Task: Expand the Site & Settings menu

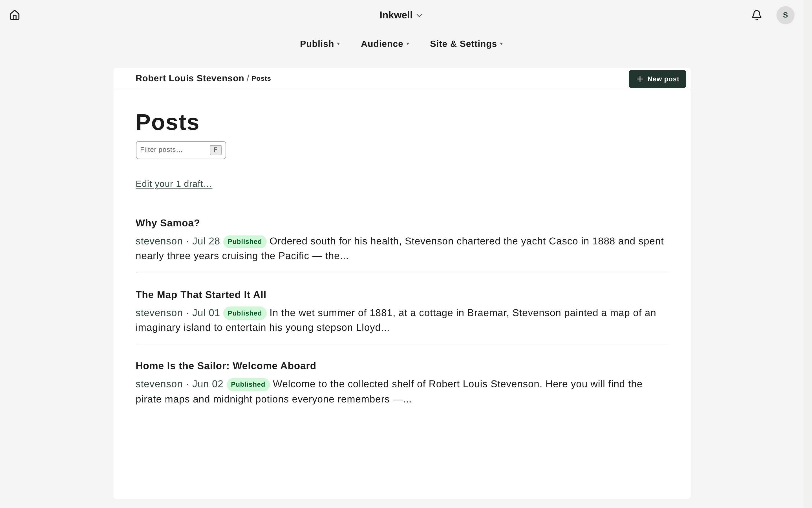Action: [466, 44]
